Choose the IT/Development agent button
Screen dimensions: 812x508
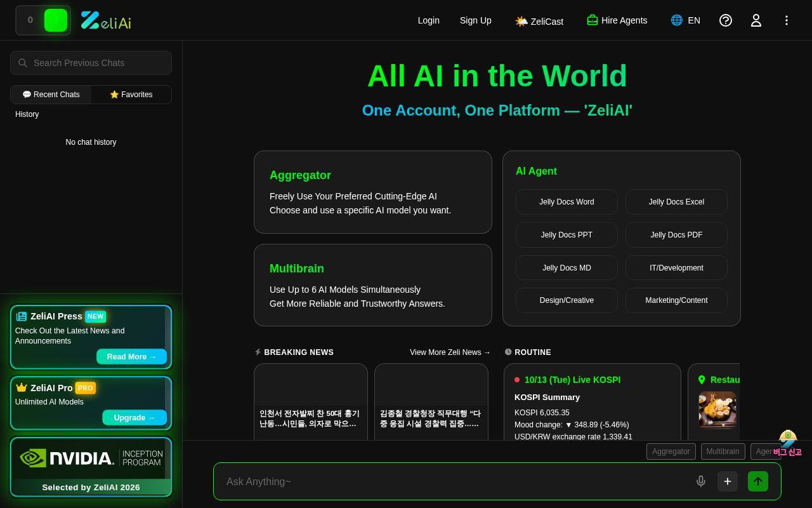676,268
